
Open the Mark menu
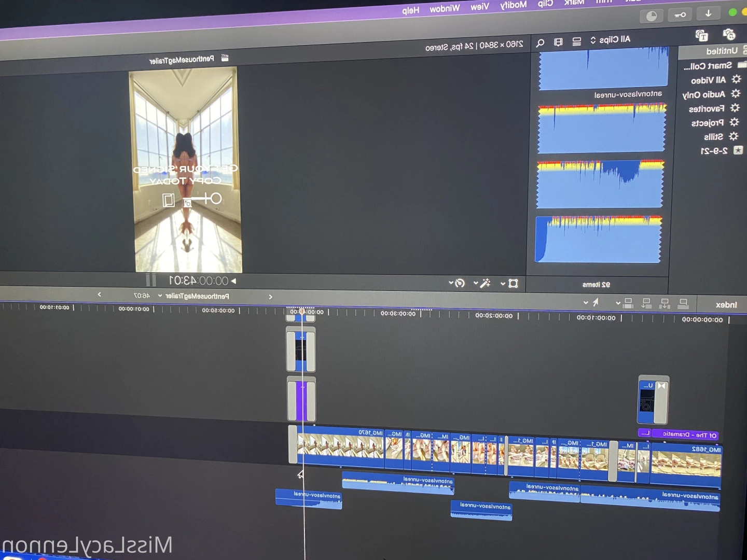point(574,2)
